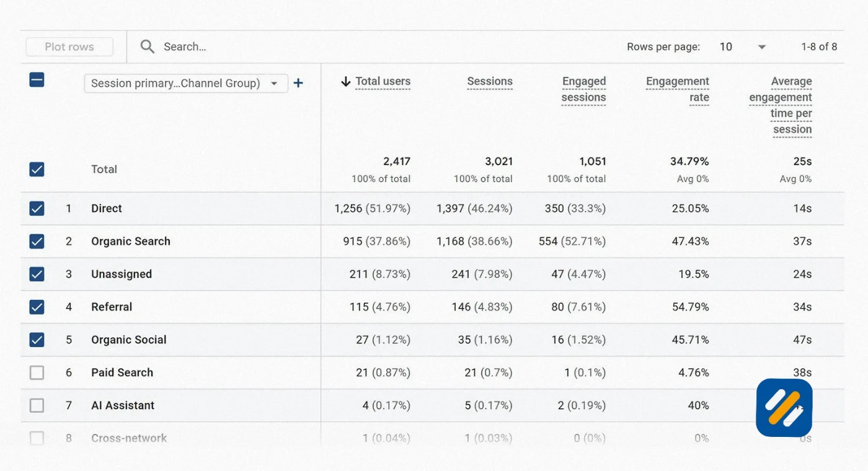Click the Organic Search engagement rate 47.43%
This screenshot has width=868, height=471.
(691, 241)
